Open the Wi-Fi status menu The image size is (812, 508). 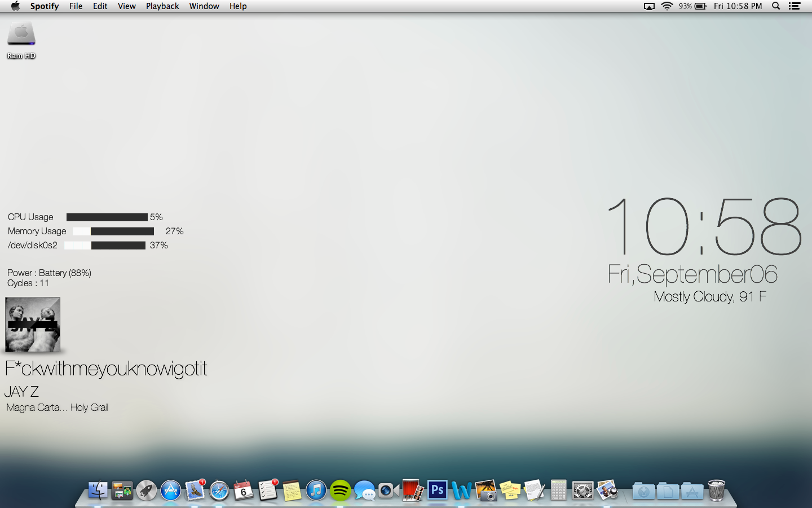coord(667,6)
